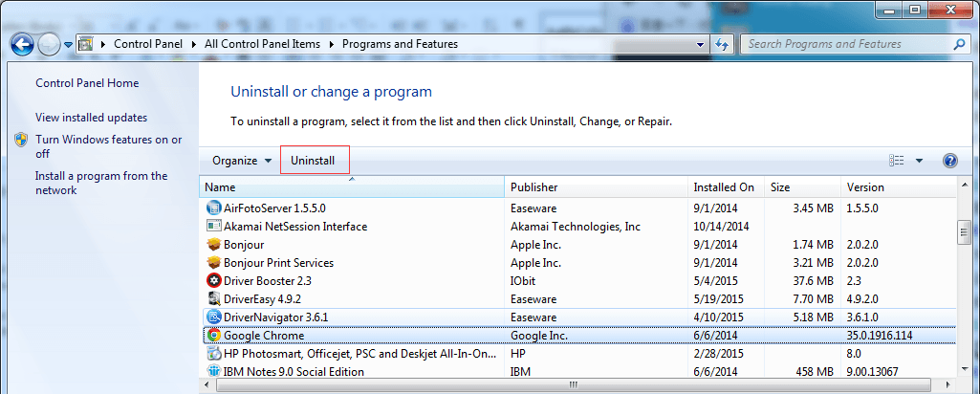Expand the view options dropdown arrow

pyautogui.click(x=919, y=161)
